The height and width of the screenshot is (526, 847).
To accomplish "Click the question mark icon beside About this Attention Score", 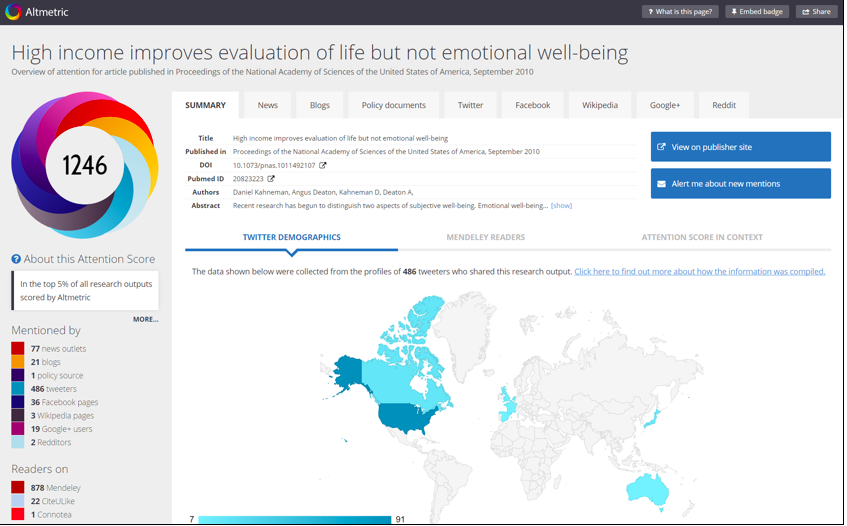I will (16, 259).
